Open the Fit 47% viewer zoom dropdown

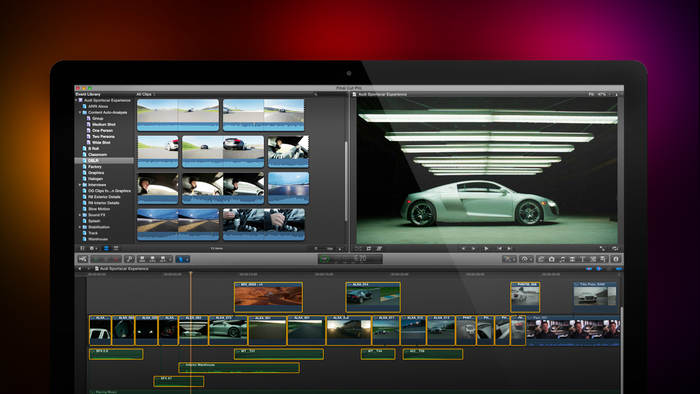pyautogui.click(x=599, y=94)
